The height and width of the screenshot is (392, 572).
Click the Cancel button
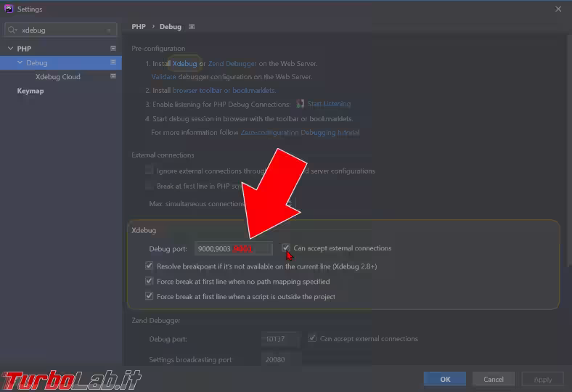point(494,379)
